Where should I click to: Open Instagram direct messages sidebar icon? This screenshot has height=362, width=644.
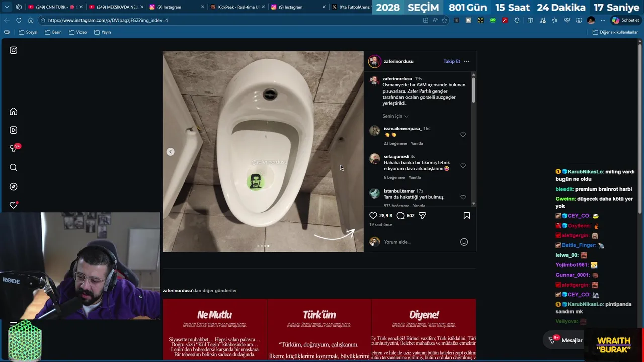[14, 149]
